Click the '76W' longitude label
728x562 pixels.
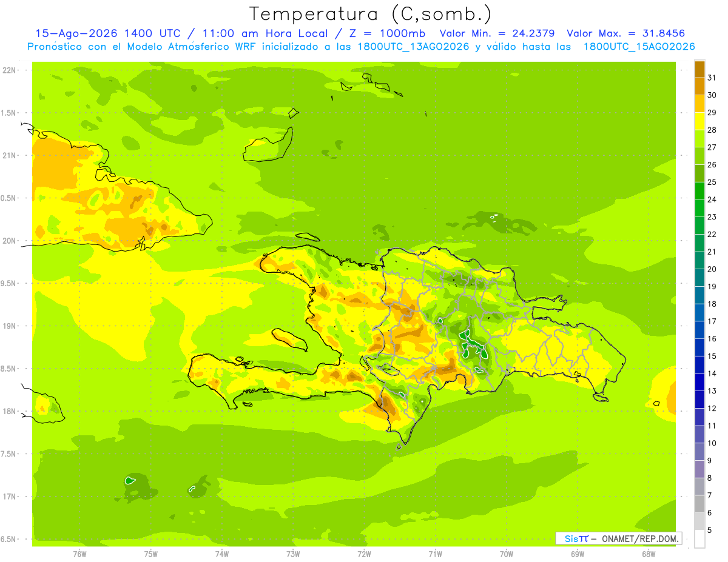tap(79, 554)
